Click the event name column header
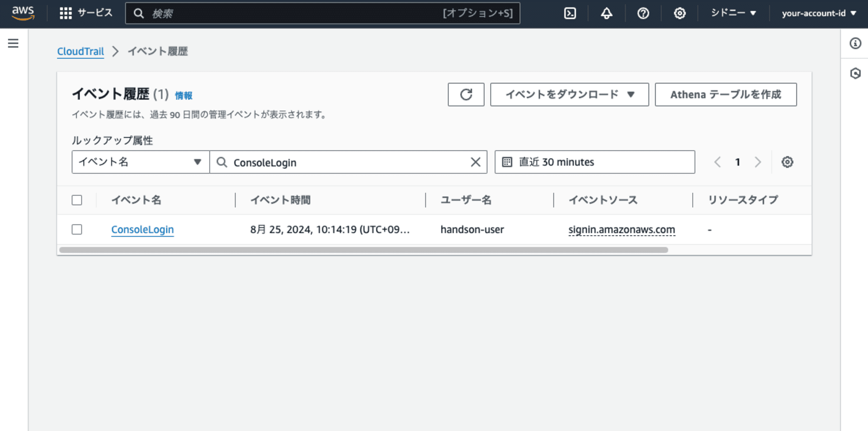 136,200
